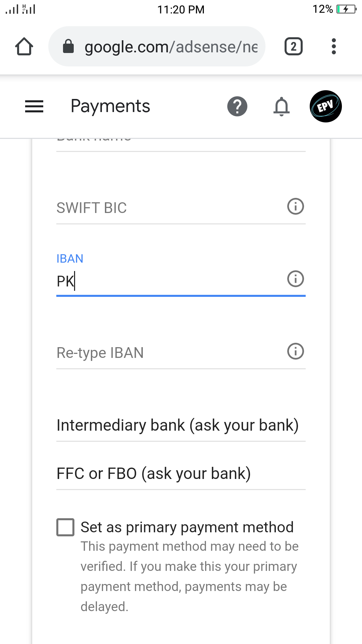Tap the Payments page title
The image size is (362, 644).
(110, 106)
